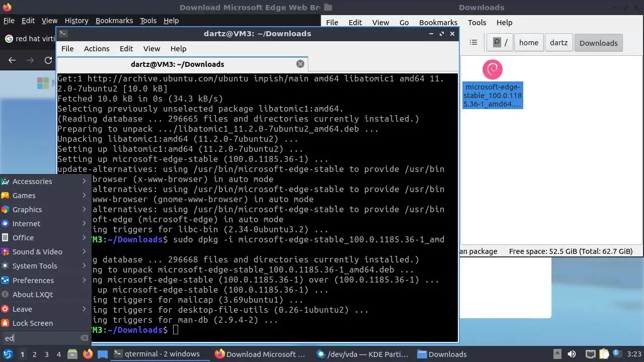This screenshot has height=362, width=644.
Task: Open Firefox's Tools menu
Action: [x=148, y=21]
